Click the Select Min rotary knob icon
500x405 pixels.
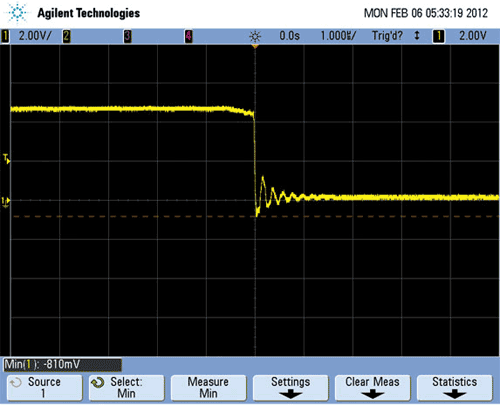point(98,383)
